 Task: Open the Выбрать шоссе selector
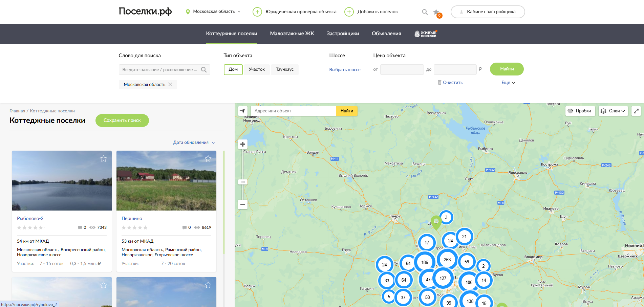coord(345,70)
